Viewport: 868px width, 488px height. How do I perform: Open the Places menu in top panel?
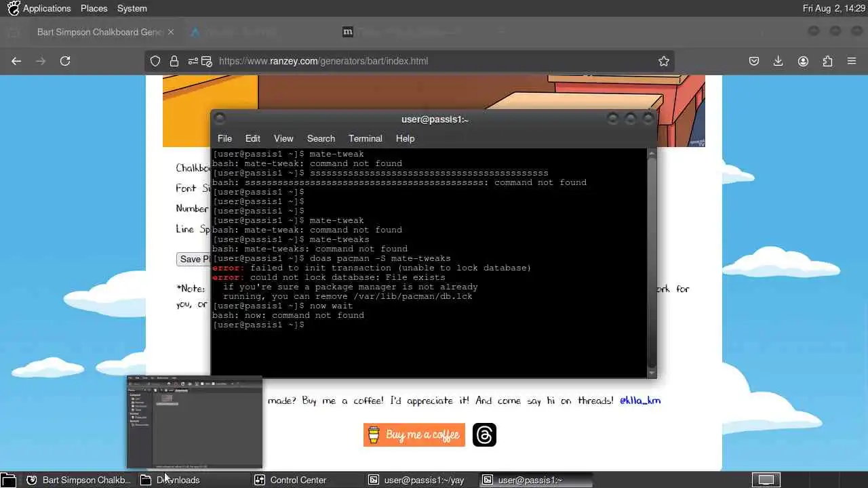(94, 8)
